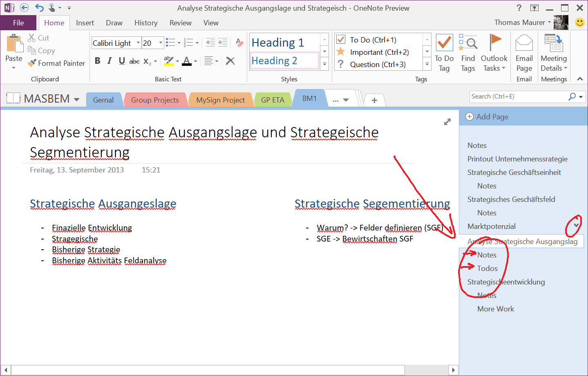Click the Back navigation arrow icon
Screen dimensions: 588x376
pos(24,8)
